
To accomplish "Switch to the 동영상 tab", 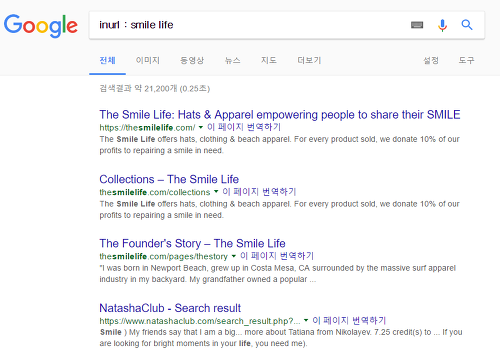I will tap(192, 60).
